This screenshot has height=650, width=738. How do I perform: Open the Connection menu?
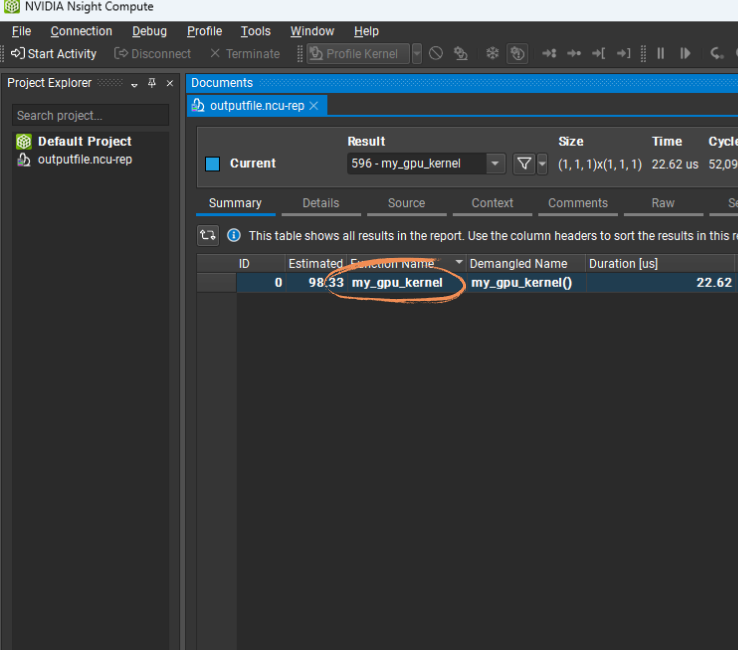(81, 31)
